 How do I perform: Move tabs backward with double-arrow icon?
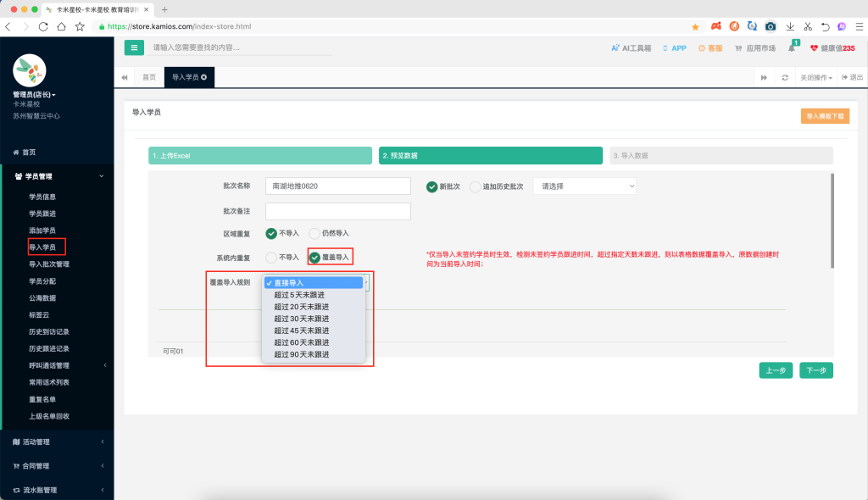pyautogui.click(x=125, y=77)
